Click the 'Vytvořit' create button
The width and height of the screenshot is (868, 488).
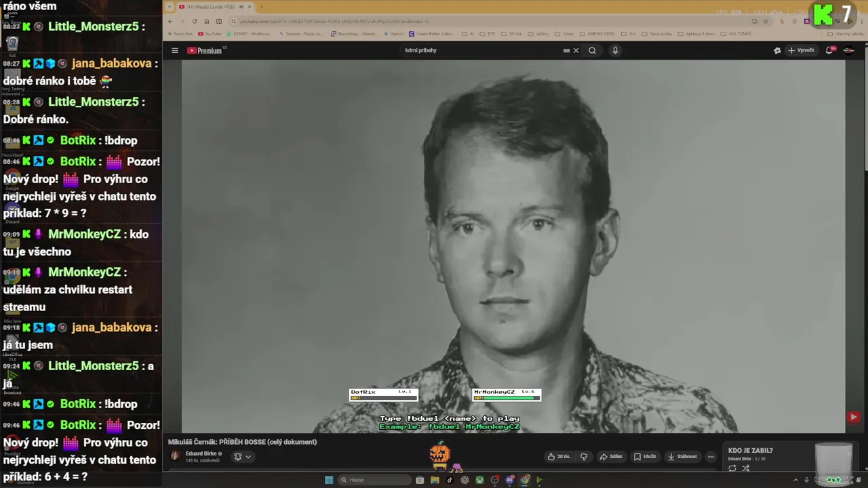coord(801,50)
